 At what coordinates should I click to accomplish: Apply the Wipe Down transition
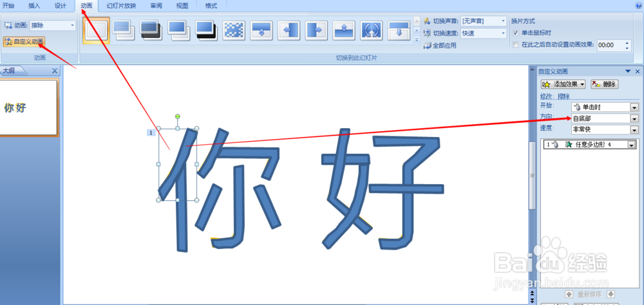click(261, 31)
